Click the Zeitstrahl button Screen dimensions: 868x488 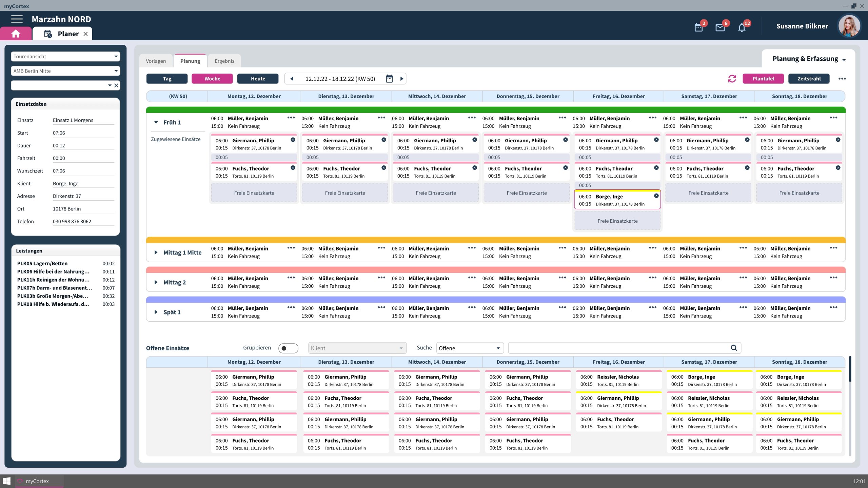(x=809, y=79)
